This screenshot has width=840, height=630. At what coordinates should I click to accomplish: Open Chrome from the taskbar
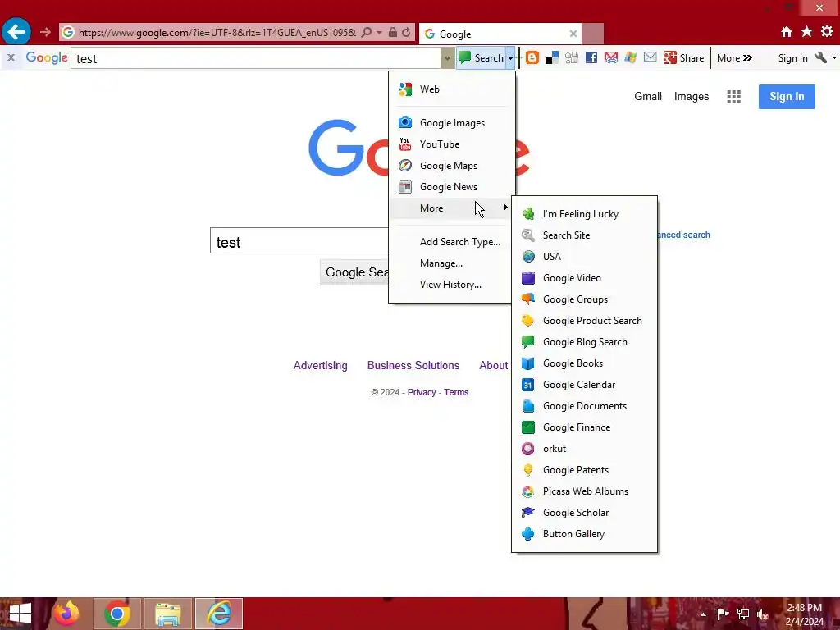[116, 614]
